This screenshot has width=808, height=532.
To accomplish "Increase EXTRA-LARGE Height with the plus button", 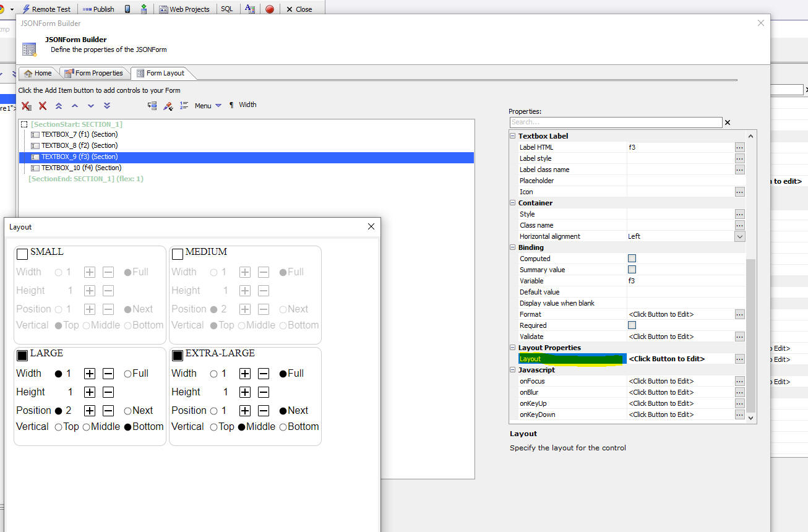I will (x=245, y=392).
